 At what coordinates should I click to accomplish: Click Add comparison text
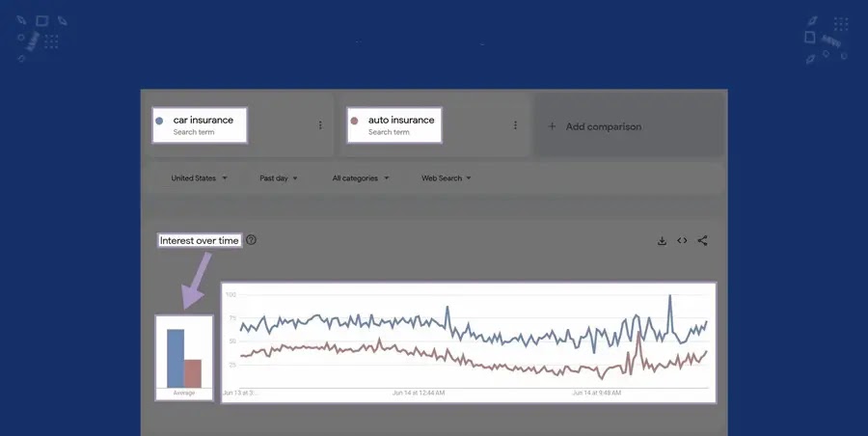click(x=604, y=126)
